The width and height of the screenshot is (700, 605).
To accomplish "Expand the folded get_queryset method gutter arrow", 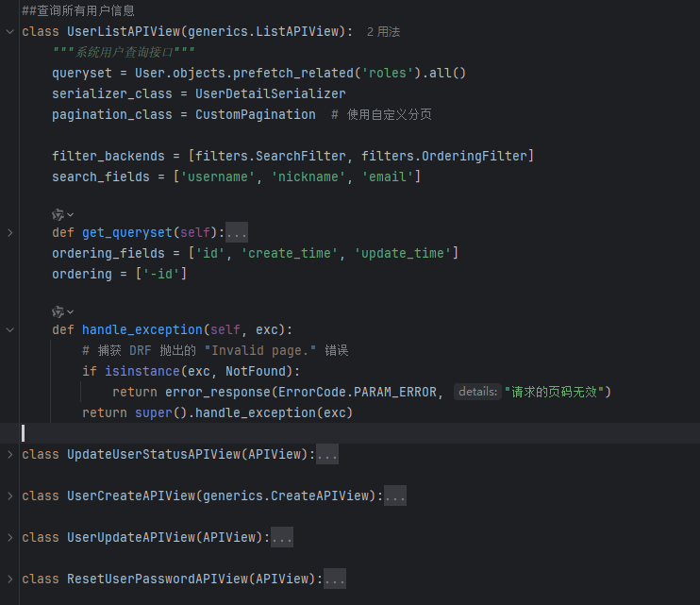I will [9, 232].
